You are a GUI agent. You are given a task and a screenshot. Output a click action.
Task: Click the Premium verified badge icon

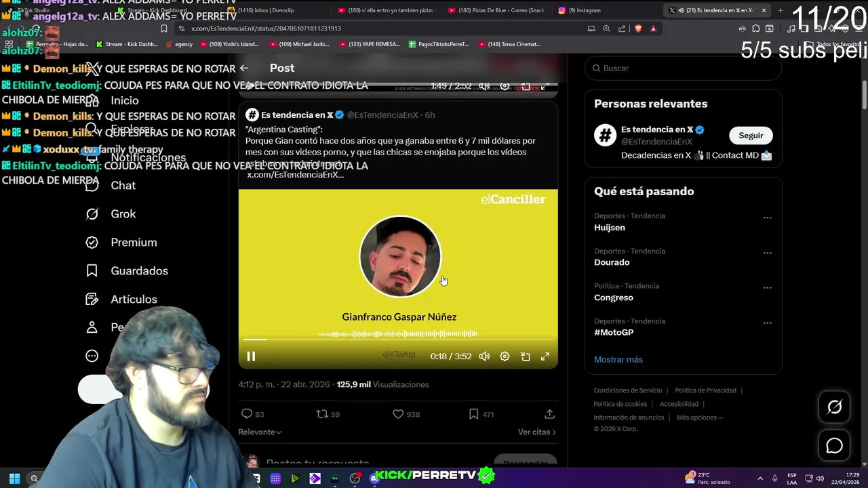(92, 242)
